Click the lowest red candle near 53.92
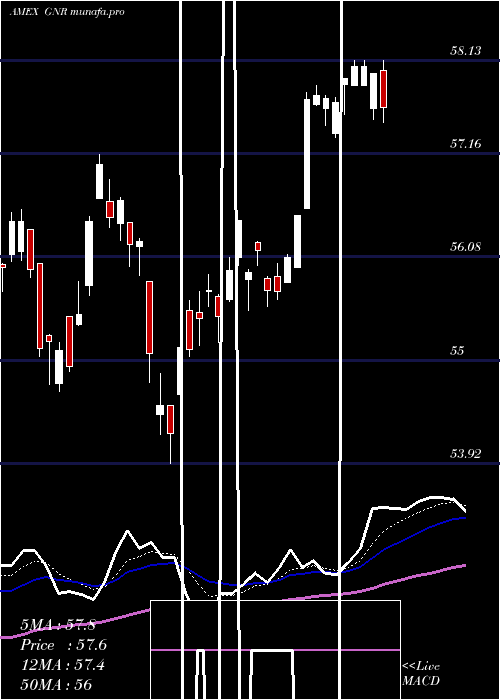 click(x=171, y=419)
